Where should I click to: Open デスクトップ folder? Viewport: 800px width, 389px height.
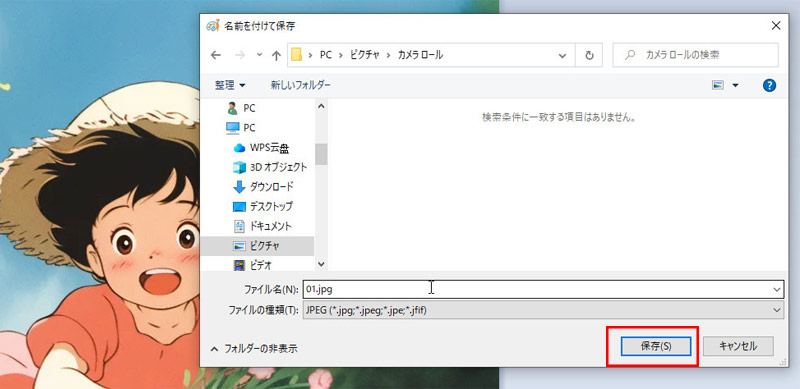[263, 206]
